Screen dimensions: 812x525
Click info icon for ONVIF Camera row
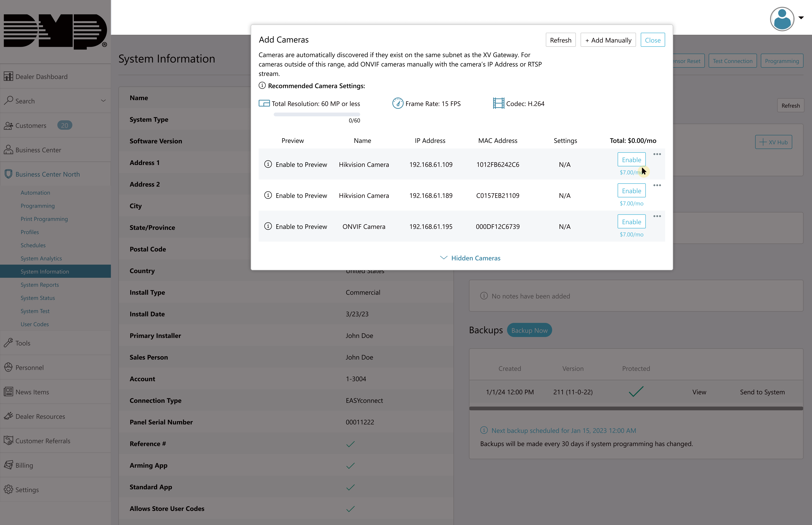pos(268,226)
